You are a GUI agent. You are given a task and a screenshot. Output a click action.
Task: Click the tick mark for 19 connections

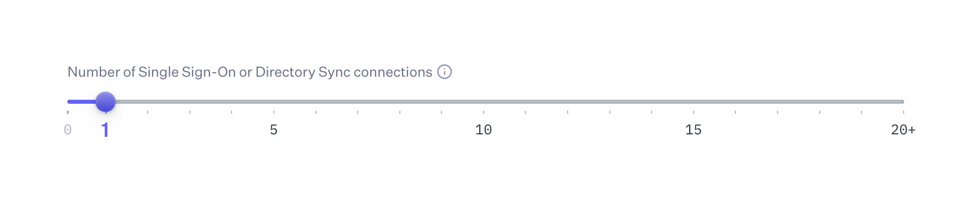click(861, 112)
